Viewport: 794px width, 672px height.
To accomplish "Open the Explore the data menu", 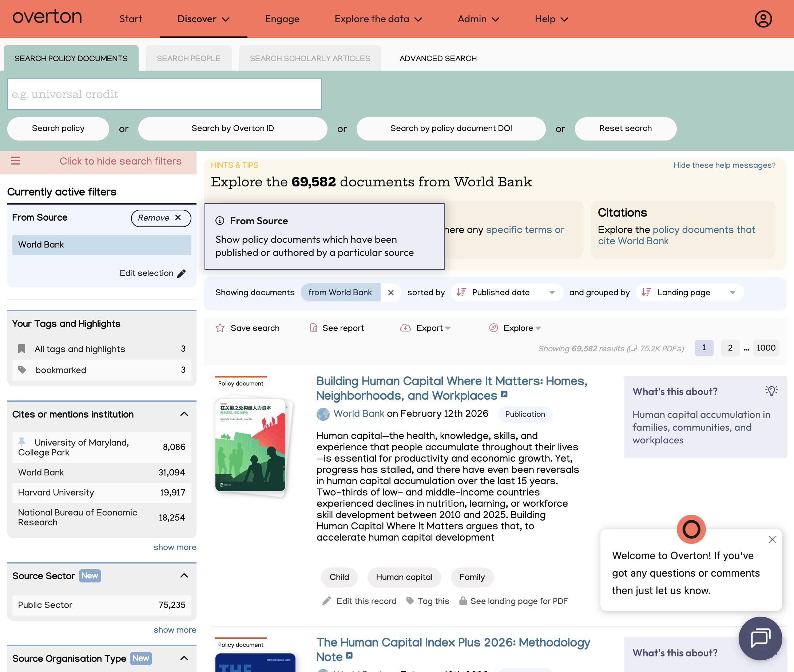I will (x=378, y=19).
